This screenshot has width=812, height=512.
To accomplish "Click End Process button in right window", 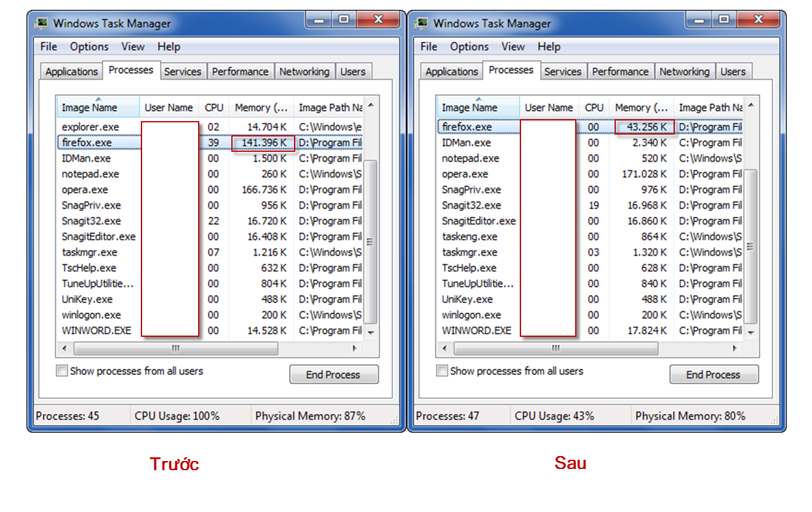I will point(714,374).
